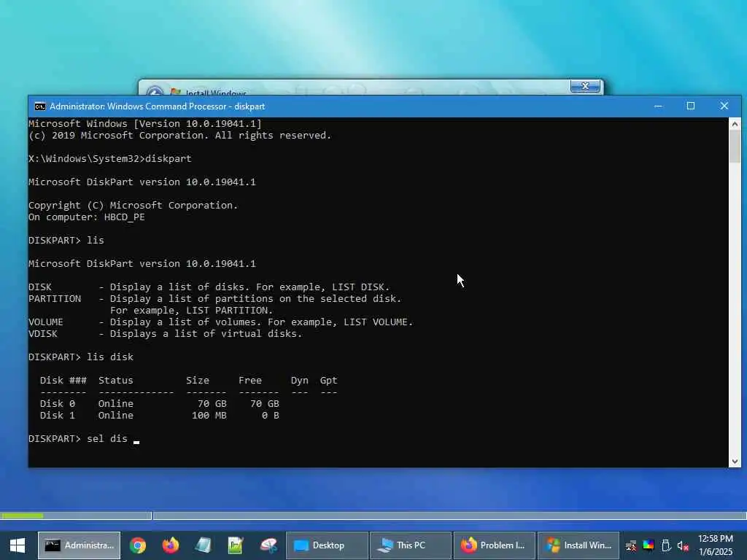Click the muted volume tray icon

point(683,545)
